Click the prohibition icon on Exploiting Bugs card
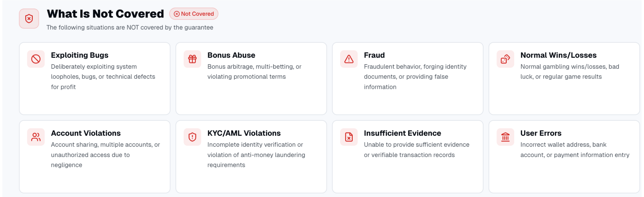The height and width of the screenshot is (197, 644). tap(36, 59)
